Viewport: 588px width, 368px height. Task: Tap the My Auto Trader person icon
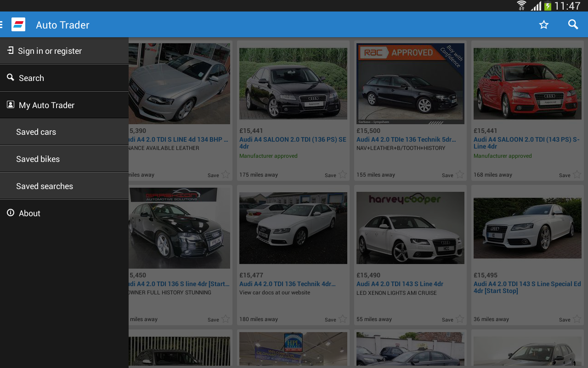[10, 104]
